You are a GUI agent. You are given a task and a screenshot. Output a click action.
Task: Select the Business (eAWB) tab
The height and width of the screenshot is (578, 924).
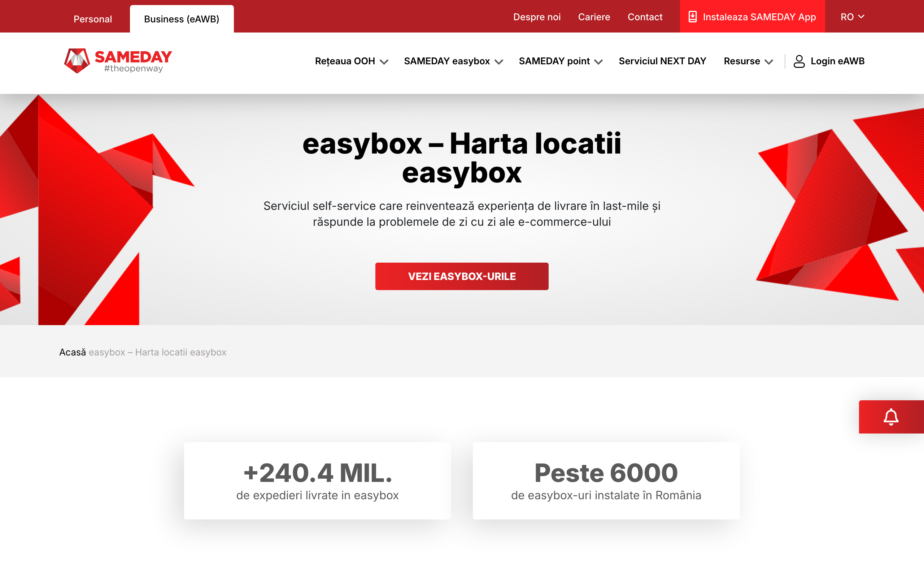click(182, 19)
